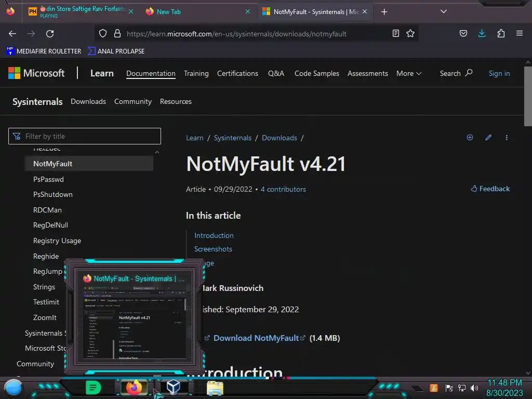532x399 pixels.
Task: Bookmark this page with the star
Action: point(410,33)
